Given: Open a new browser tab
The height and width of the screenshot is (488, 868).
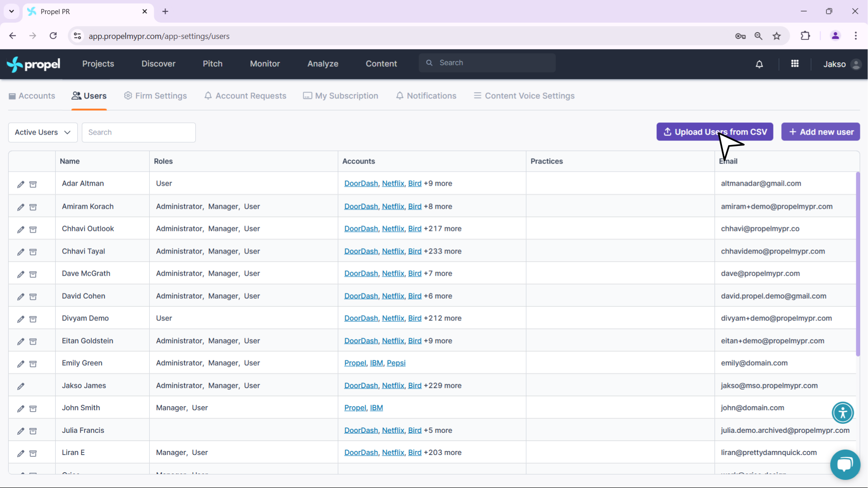Looking at the screenshot, I should (x=165, y=11).
